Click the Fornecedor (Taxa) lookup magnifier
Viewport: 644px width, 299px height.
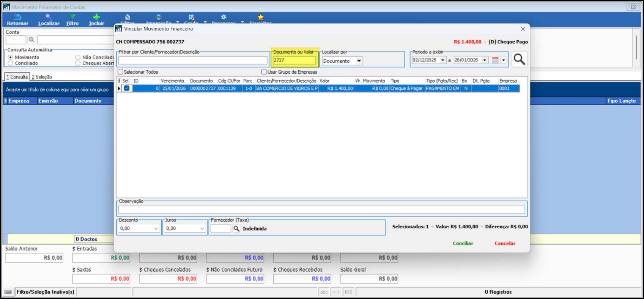click(x=236, y=228)
